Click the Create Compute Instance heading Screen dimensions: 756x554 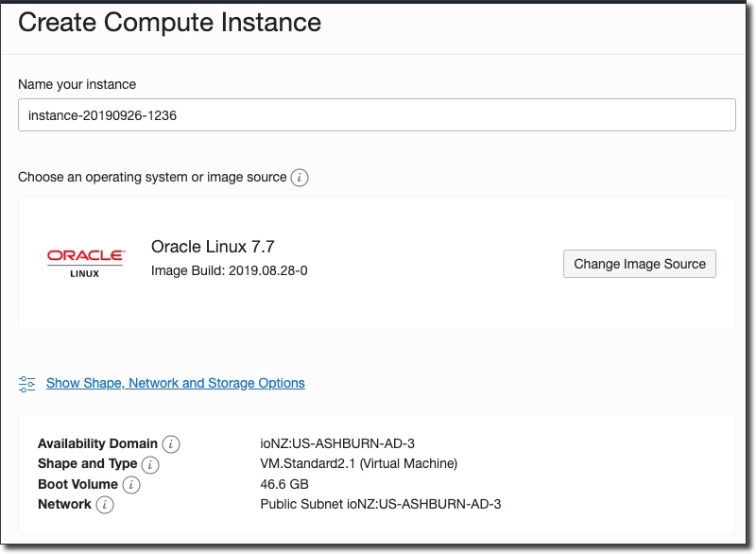[170, 23]
